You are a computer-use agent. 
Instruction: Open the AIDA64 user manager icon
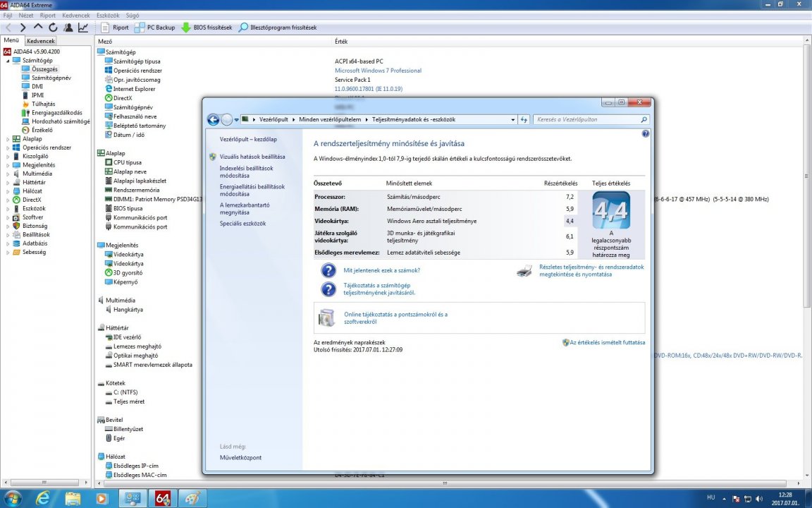[x=68, y=28]
